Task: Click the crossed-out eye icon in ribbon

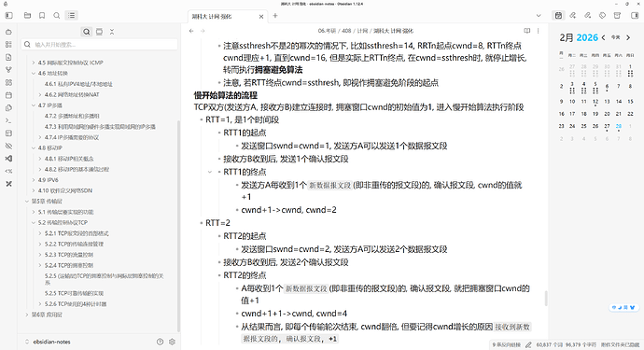Action: click(x=8, y=146)
